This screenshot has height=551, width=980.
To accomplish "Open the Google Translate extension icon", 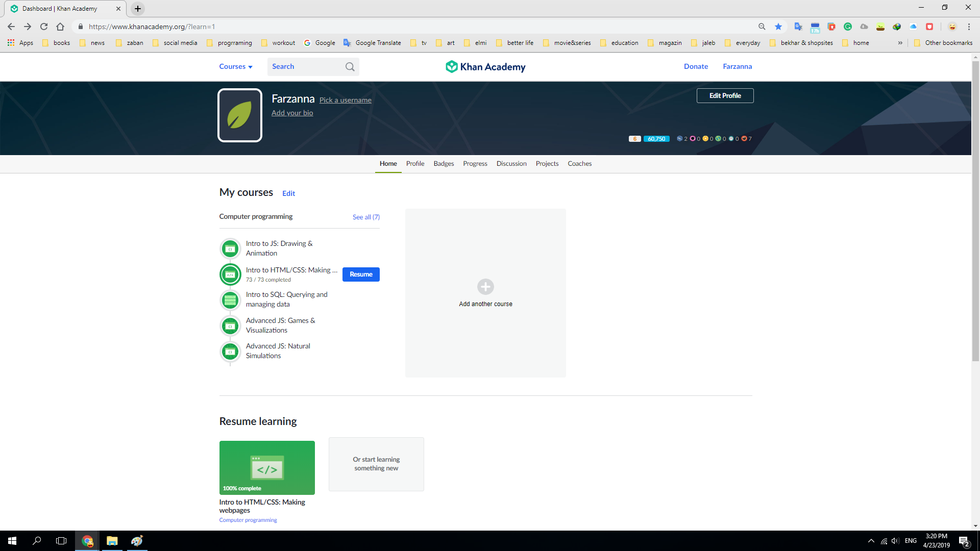I will 798,27.
